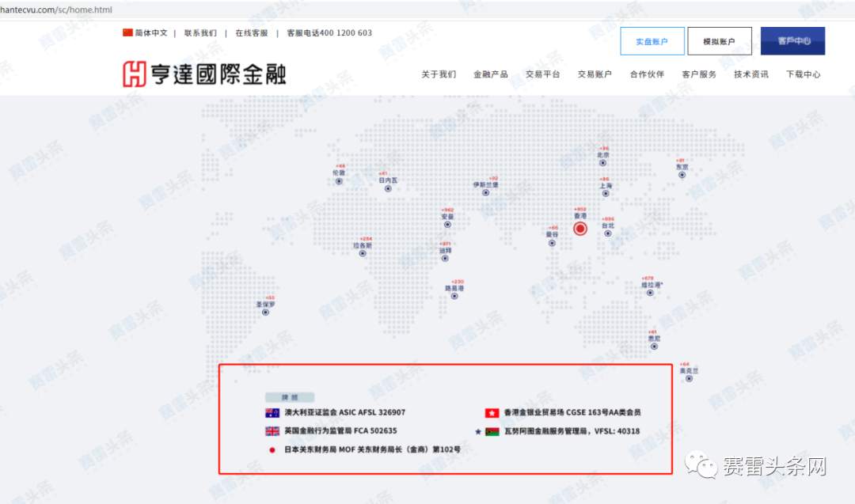Click the UK flag beside FCA license
The height and width of the screenshot is (504, 855).
[x=272, y=431]
